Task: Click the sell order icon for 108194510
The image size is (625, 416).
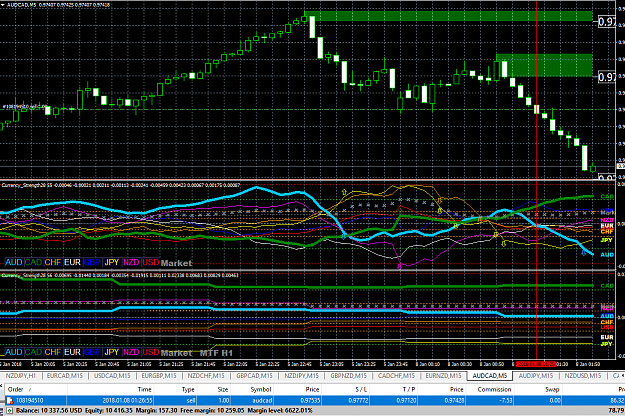Action: pos(10,400)
